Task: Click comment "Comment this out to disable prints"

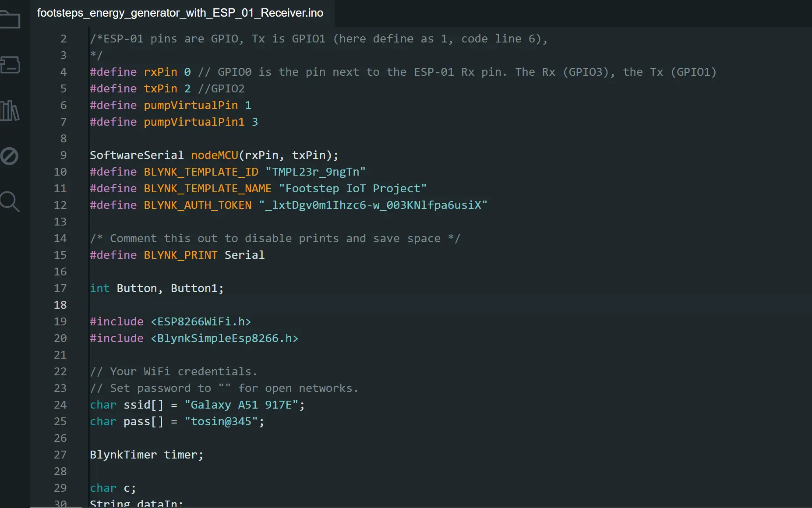Action: coord(224,238)
